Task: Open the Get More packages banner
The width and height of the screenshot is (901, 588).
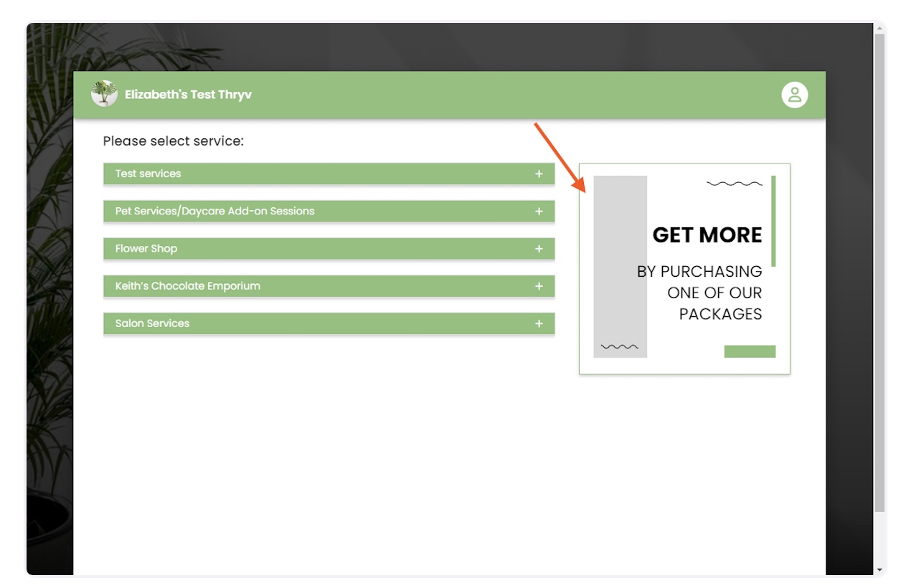Action: [684, 269]
